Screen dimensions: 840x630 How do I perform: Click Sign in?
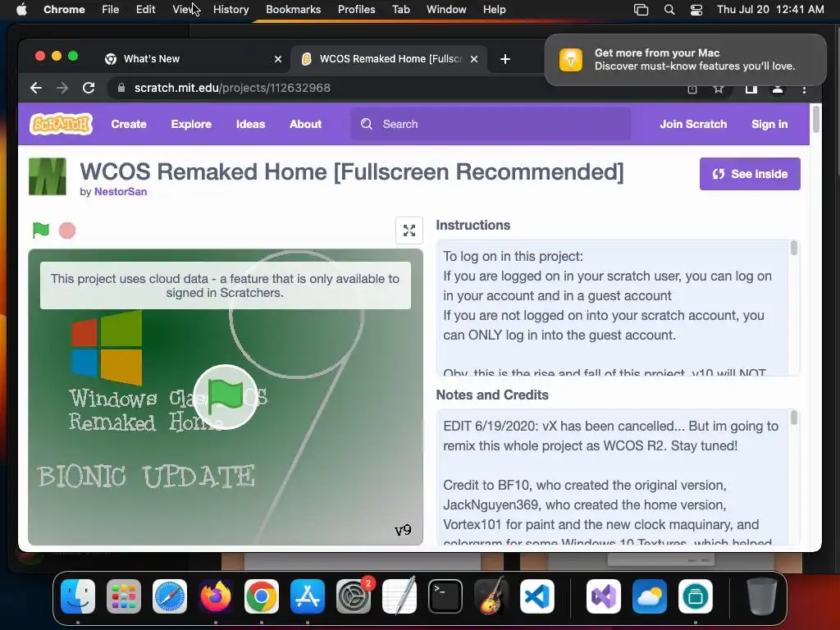[x=769, y=124]
